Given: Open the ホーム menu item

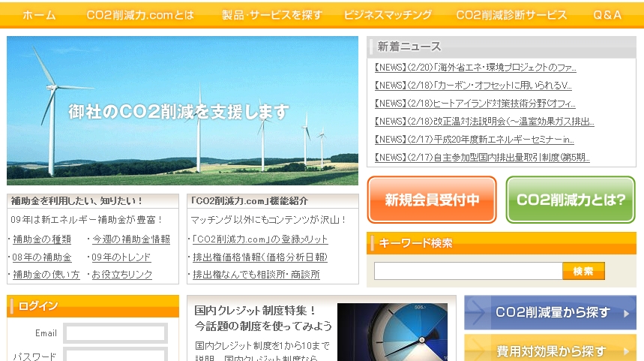Looking at the screenshot, I should [x=39, y=15].
